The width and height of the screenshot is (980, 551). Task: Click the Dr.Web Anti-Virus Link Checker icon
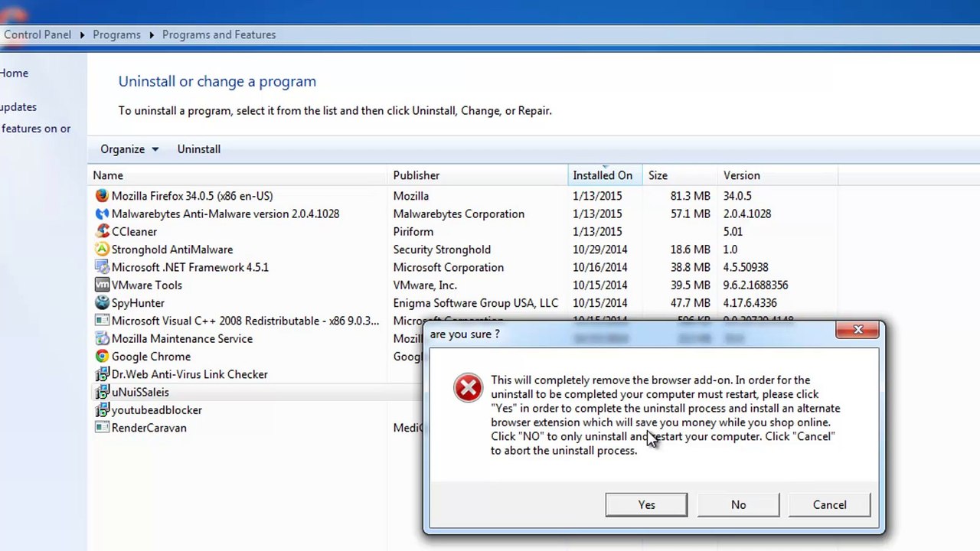point(102,374)
